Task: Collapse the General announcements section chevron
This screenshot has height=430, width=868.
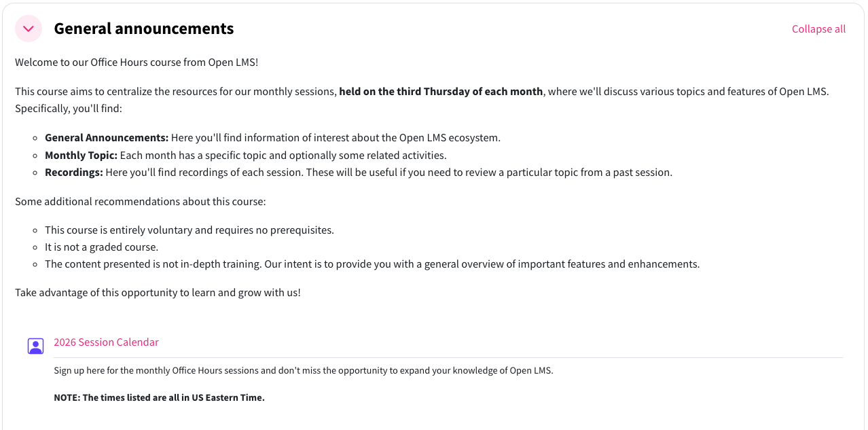Action: pyautogui.click(x=29, y=29)
